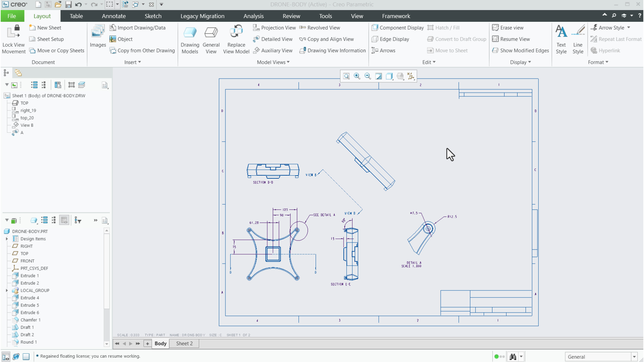Open the Insert group dropdown

pos(132,62)
